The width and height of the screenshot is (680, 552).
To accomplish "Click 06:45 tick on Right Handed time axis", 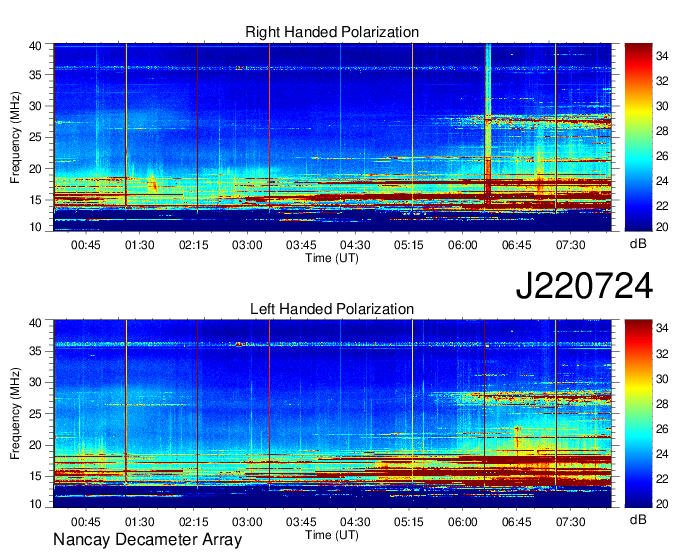I will click(x=517, y=245).
